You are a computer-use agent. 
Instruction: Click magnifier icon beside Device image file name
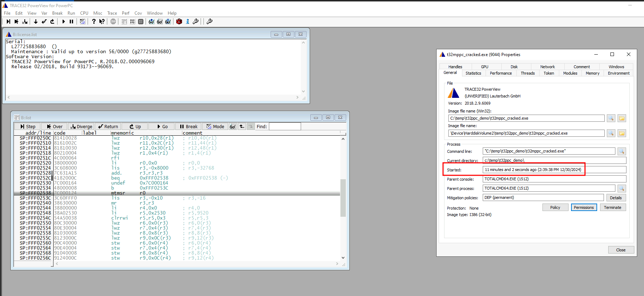611,133
